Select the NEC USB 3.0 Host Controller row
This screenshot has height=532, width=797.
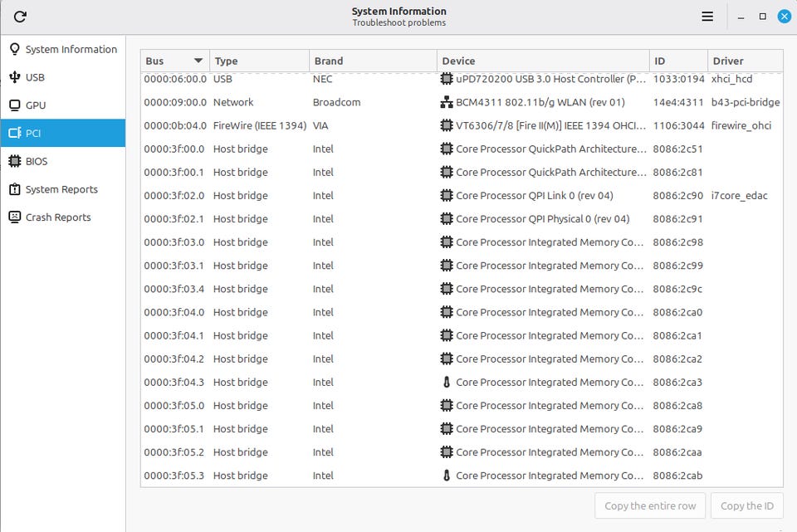461,80
